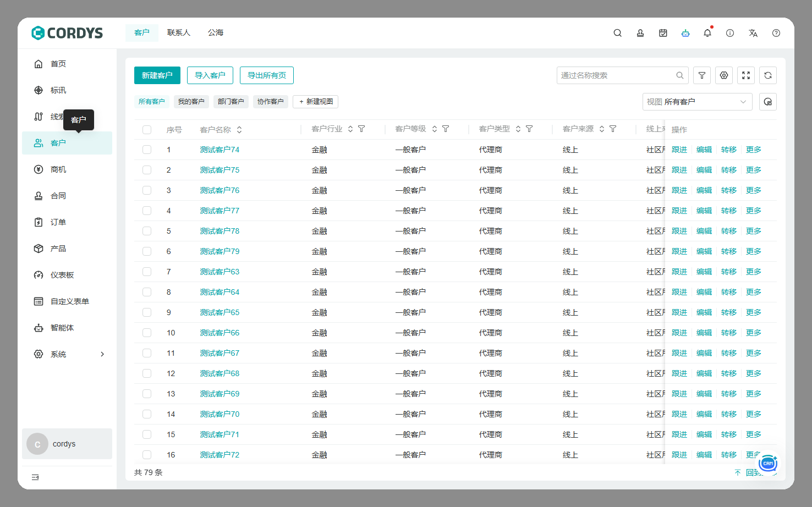The width and height of the screenshot is (812, 507).
Task: Open the notifications bell
Action: [707, 33]
